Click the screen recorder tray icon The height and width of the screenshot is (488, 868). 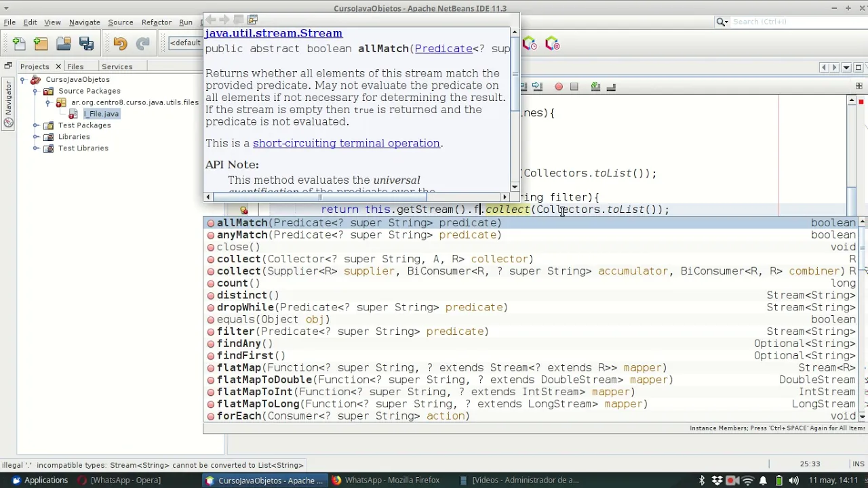[x=732, y=481]
